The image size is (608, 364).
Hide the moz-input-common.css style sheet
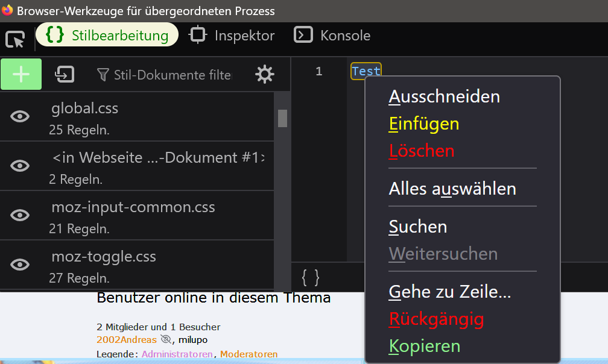[21, 215]
